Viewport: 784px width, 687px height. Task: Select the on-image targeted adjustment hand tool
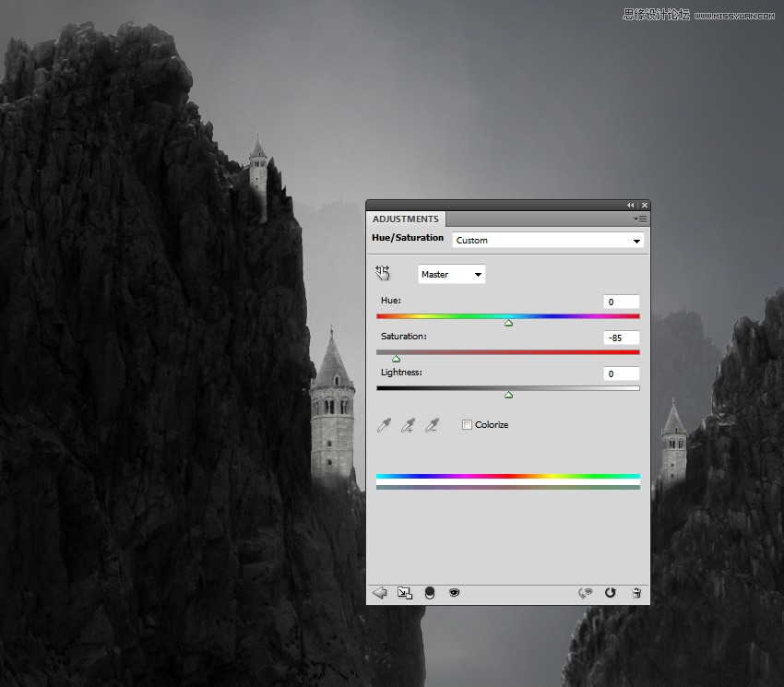click(x=383, y=273)
